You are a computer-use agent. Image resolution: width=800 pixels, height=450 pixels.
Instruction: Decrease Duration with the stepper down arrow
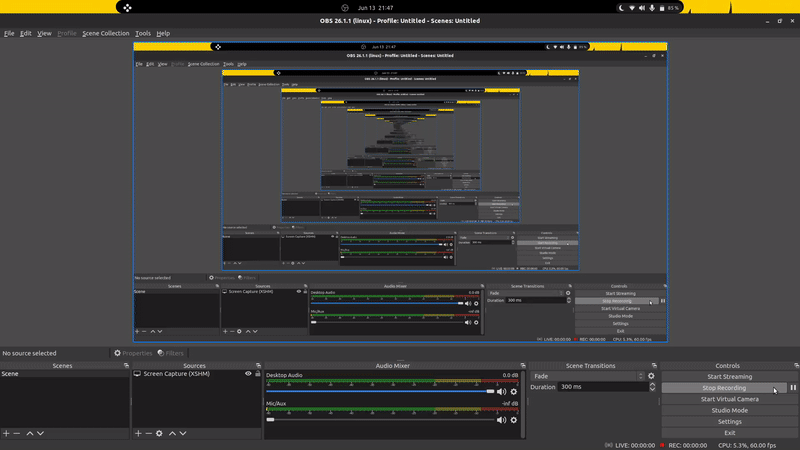[652, 389]
